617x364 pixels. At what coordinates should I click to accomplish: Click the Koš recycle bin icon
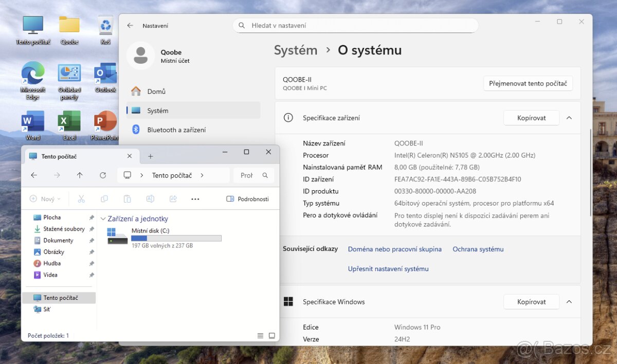point(105,26)
